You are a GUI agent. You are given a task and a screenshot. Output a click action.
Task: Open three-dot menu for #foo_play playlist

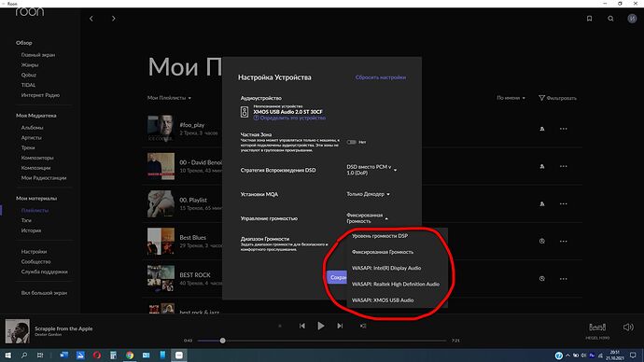pos(563,129)
